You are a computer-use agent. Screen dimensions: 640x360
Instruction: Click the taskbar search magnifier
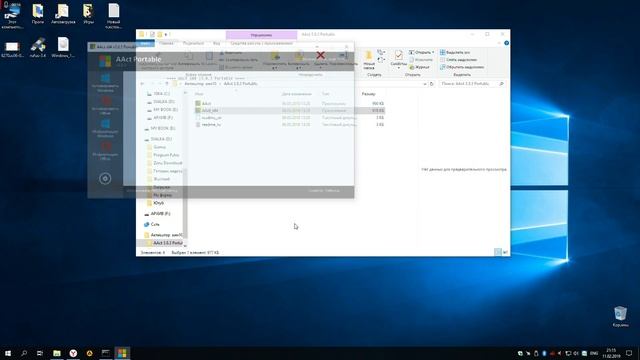(x=24, y=353)
